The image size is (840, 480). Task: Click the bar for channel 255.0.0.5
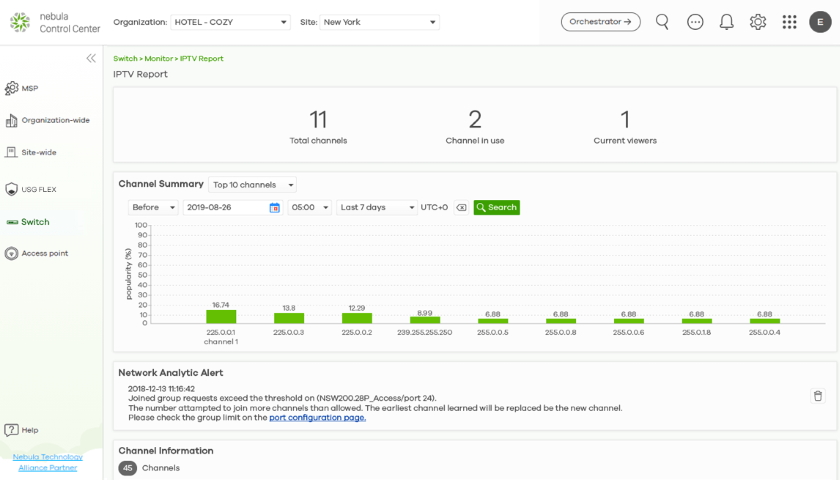point(493,321)
